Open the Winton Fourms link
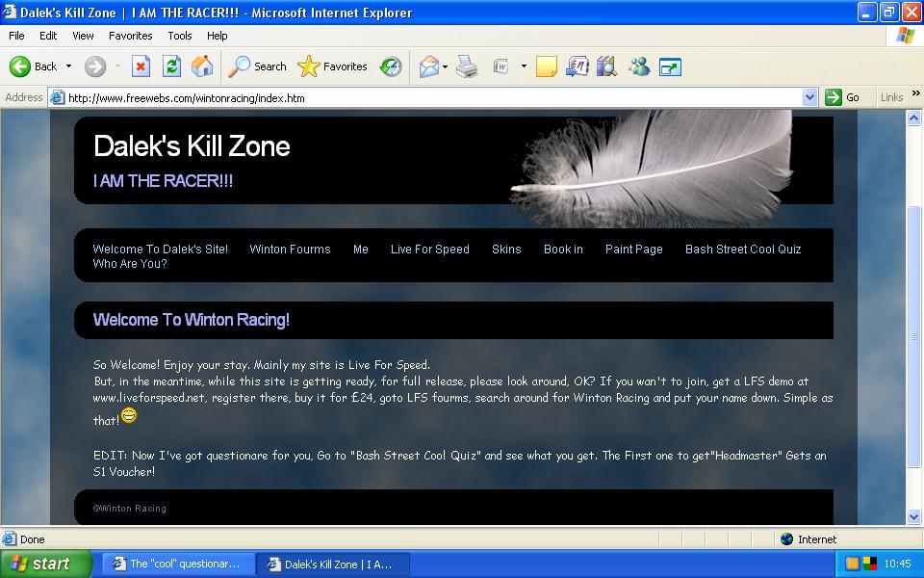 point(290,249)
